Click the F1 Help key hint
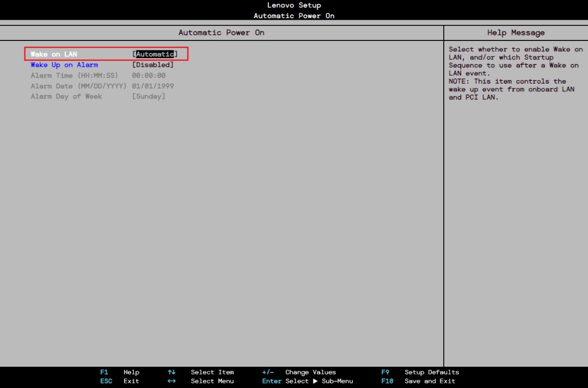588x388 pixels. click(x=120, y=372)
